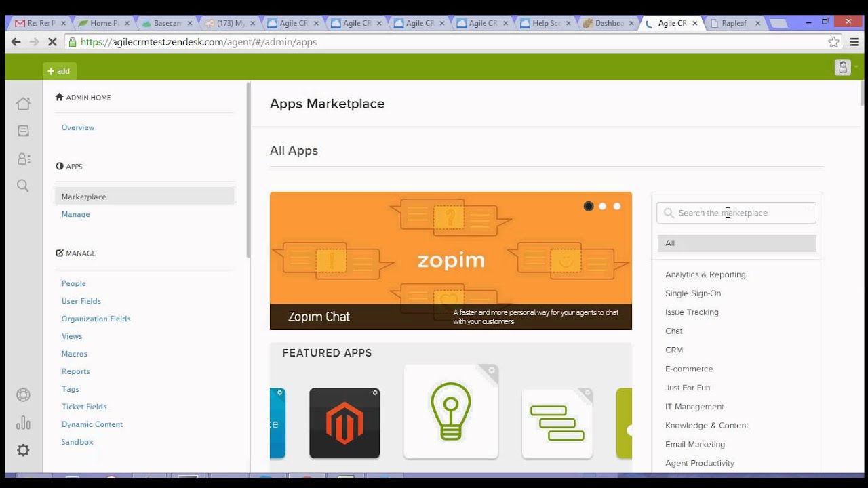This screenshot has height=488, width=868.
Task: Filter by E-commerce category
Action: click(x=689, y=369)
